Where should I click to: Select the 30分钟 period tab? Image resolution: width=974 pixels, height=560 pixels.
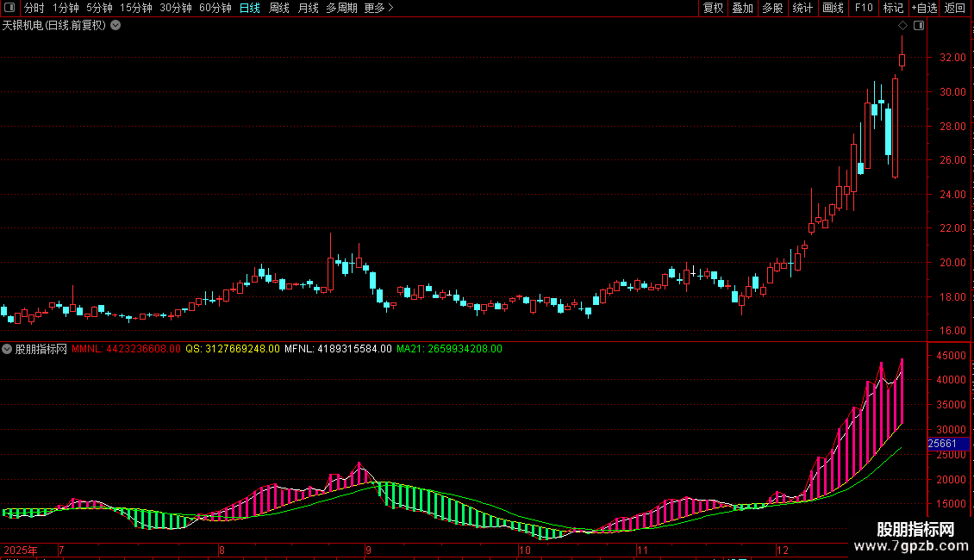click(175, 8)
